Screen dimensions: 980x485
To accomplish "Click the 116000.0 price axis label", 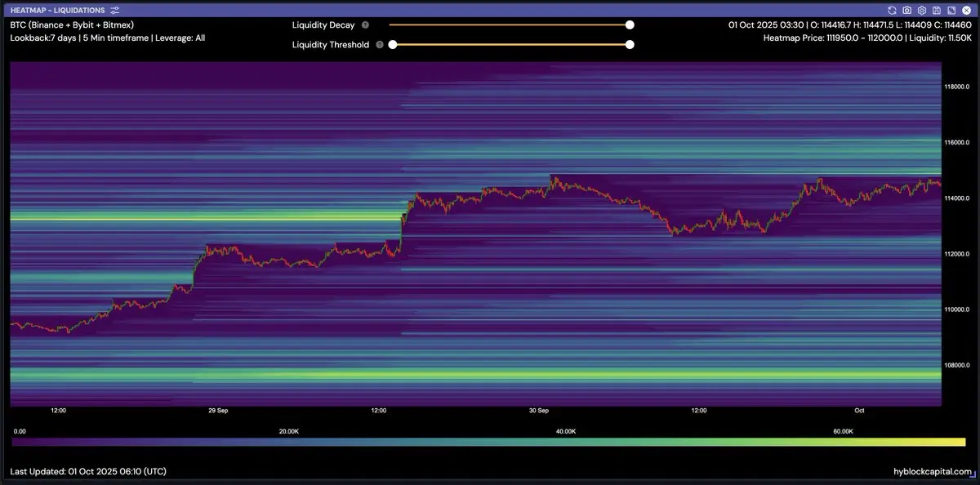I will 956,142.
